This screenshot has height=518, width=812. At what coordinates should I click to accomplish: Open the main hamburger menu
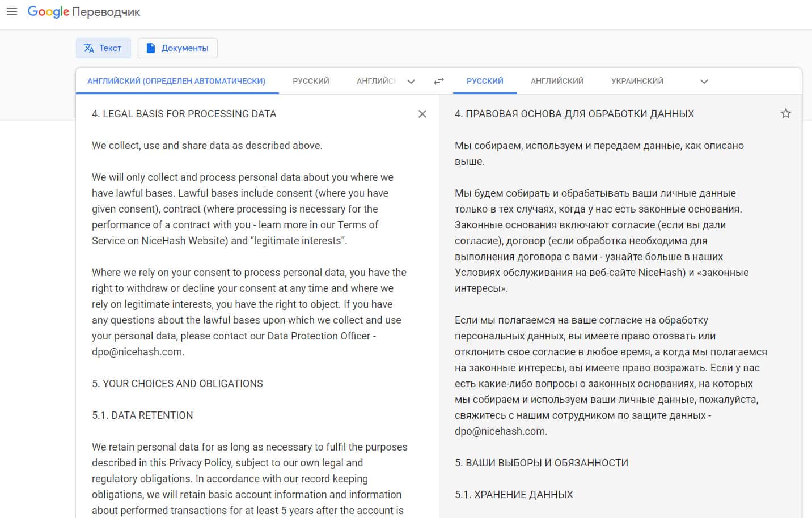(11, 11)
